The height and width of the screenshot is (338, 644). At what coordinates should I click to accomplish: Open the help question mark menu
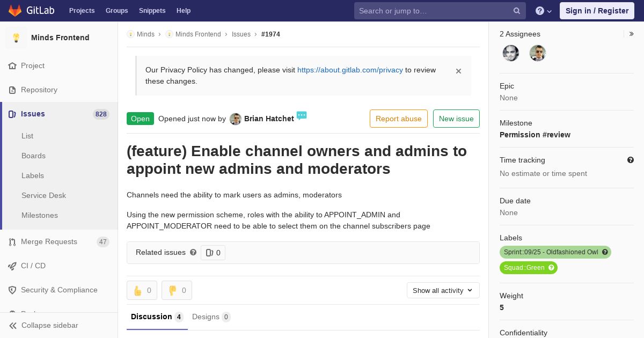(x=544, y=11)
